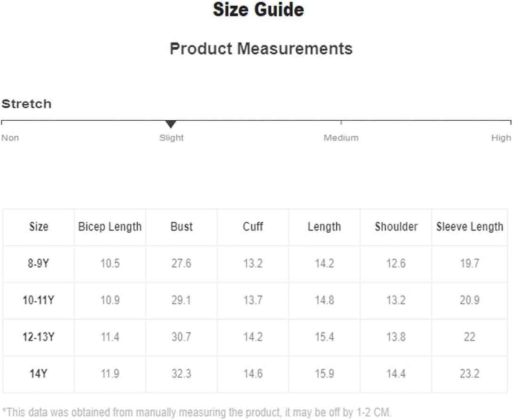Image resolution: width=513 pixels, height=420 pixels.
Task: Click the 19.7 sleeve length cell
Action: click(469, 263)
